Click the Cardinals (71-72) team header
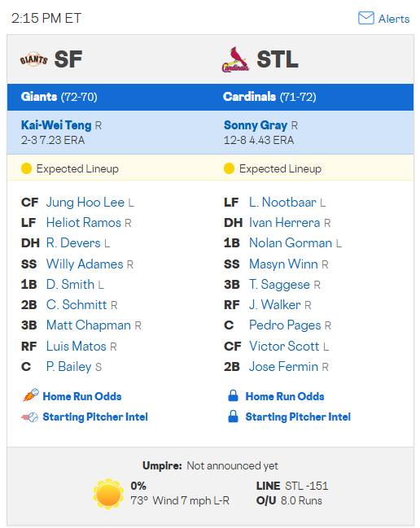Image resolution: width=420 pixels, height=528 pixels. (269, 97)
